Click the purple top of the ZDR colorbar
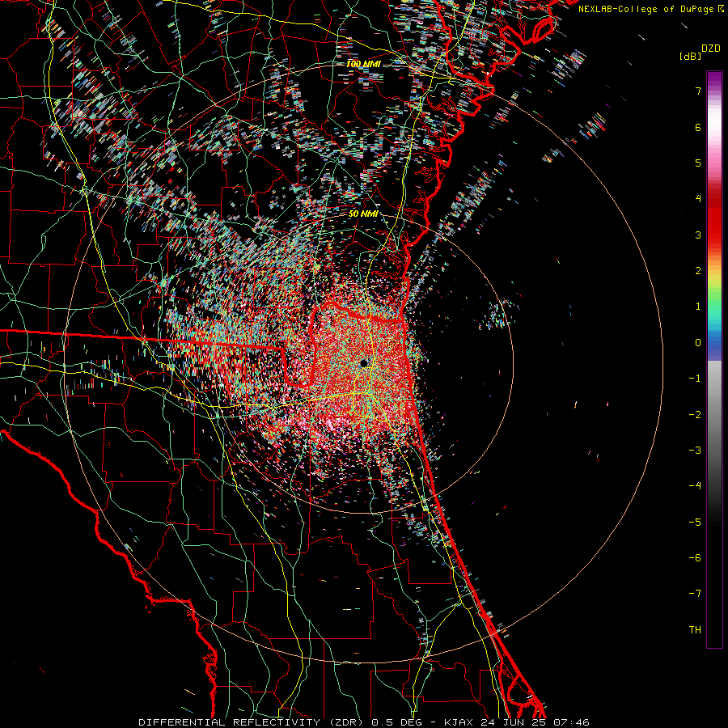The height and width of the screenshot is (728, 728). [714, 79]
